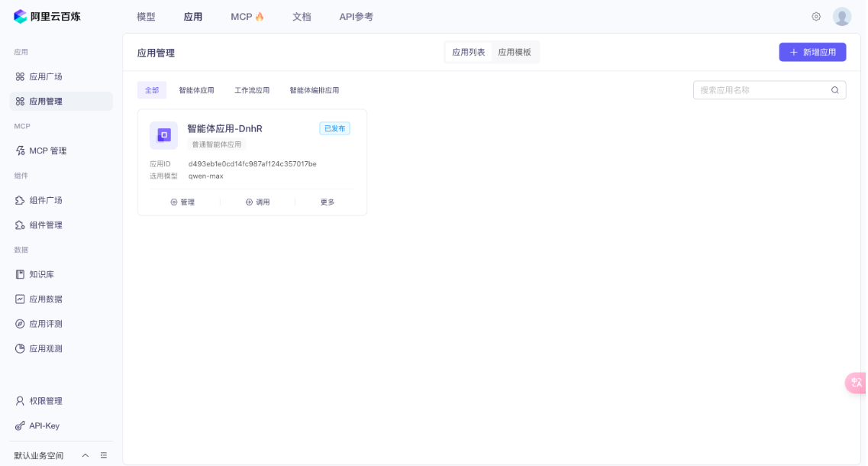
Task: Click the Alibaba Cloud Bailian logo
Action: (x=47, y=16)
